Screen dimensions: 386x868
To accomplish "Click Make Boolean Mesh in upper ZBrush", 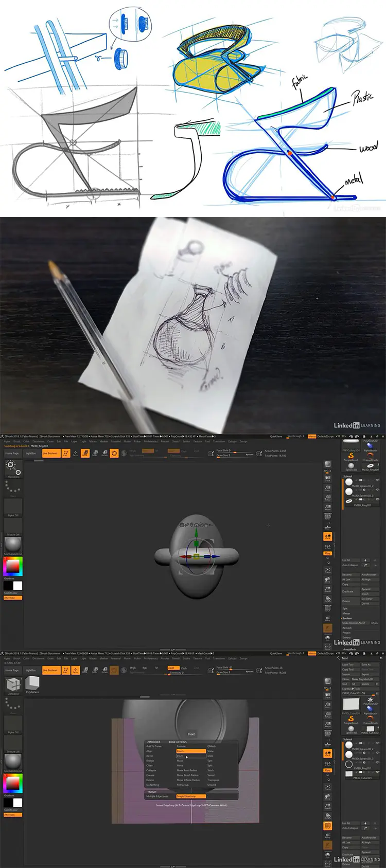I will pyautogui.click(x=356, y=623).
